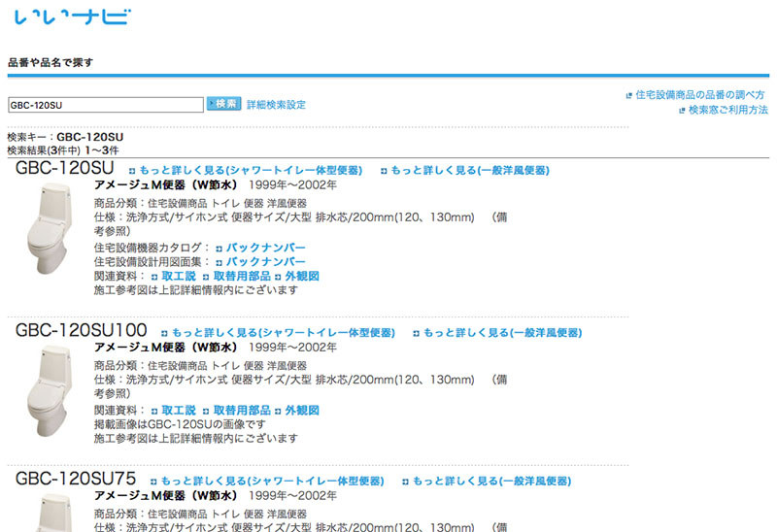Screen dimensions: 777x532
Task: Open 外観図 for GBC-120SU100
Action: 302,410
